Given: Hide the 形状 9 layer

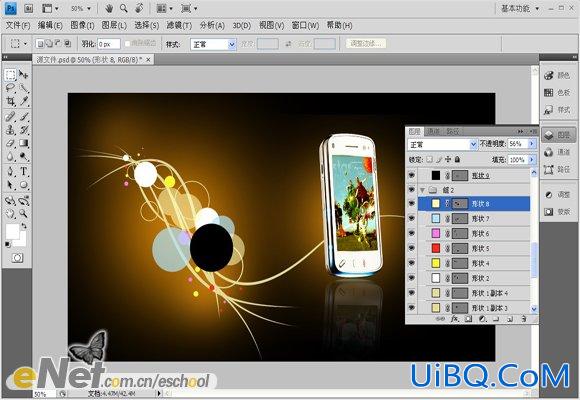Looking at the screenshot, I should (412, 175).
